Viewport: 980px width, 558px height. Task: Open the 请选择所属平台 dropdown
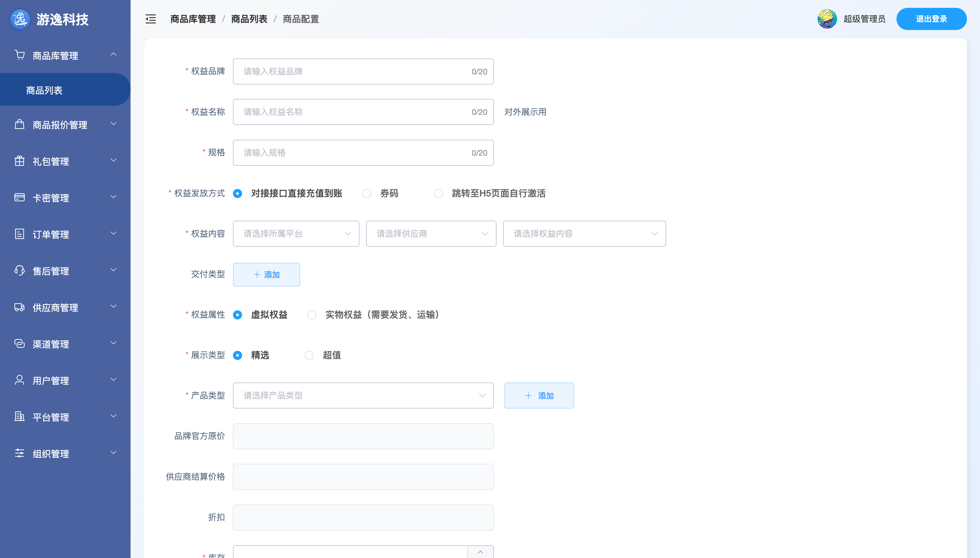[x=296, y=233]
